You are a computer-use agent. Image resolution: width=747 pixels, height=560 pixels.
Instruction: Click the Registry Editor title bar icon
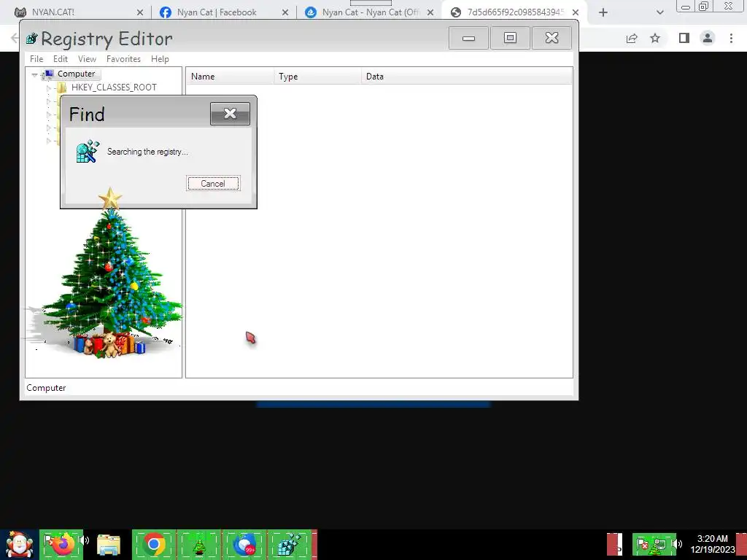tap(32, 39)
